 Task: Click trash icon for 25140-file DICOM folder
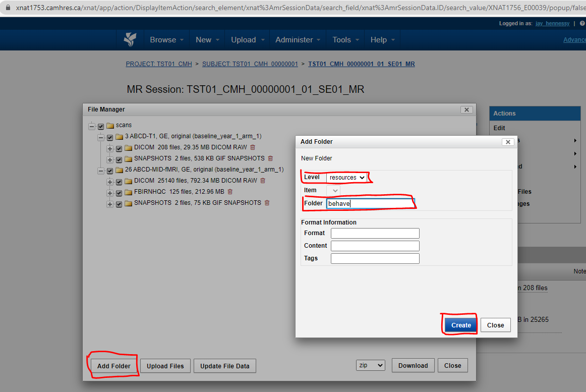point(262,181)
